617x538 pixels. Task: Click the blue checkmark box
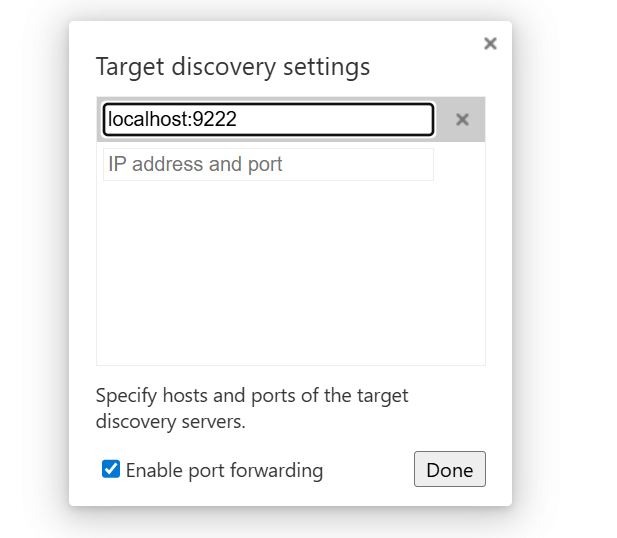[111, 469]
